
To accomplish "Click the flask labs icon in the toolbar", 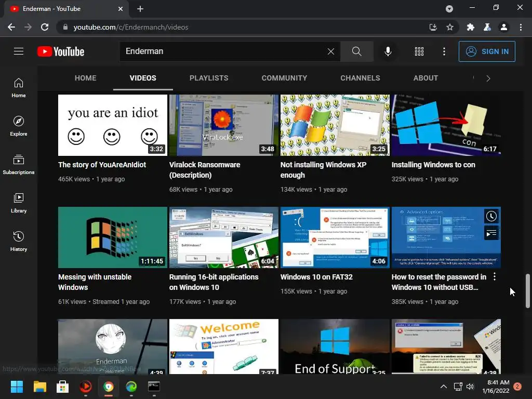I will (x=487, y=27).
